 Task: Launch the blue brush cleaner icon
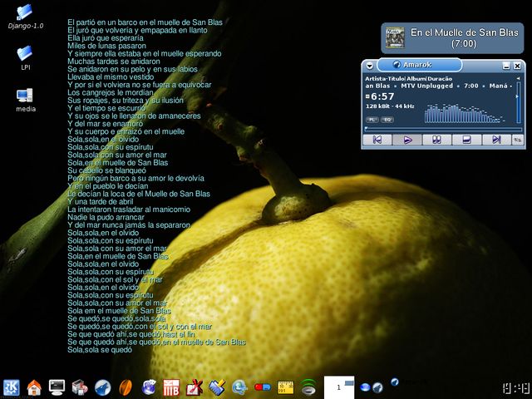click(217, 387)
